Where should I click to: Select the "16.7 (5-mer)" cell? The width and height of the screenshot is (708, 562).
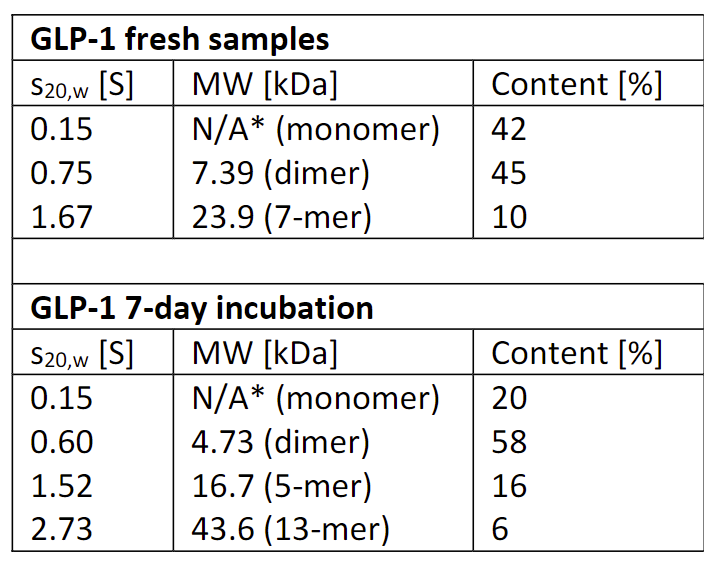[282, 485]
